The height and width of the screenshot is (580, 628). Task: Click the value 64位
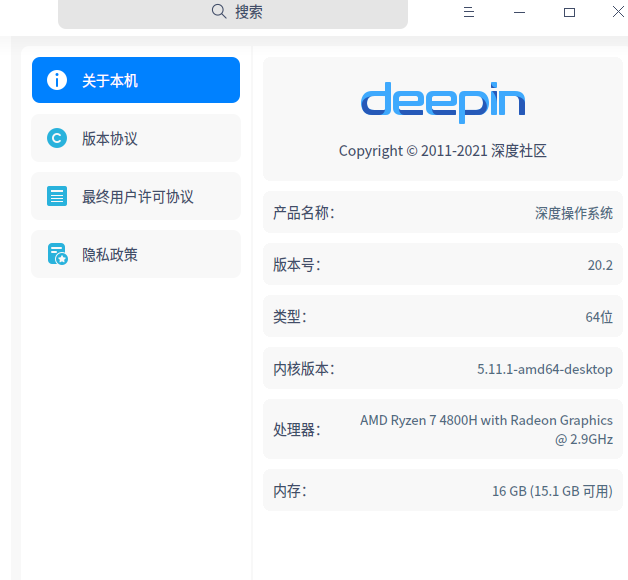coord(599,317)
